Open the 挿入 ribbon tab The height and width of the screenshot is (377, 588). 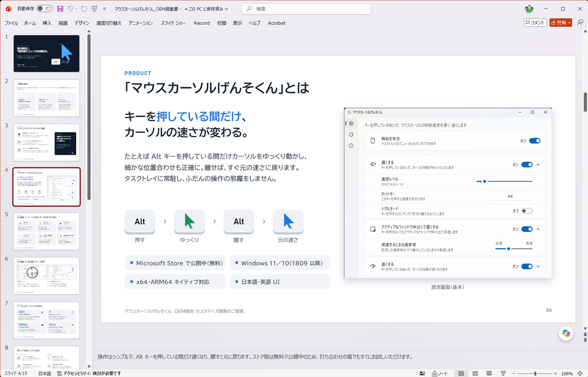click(x=47, y=23)
